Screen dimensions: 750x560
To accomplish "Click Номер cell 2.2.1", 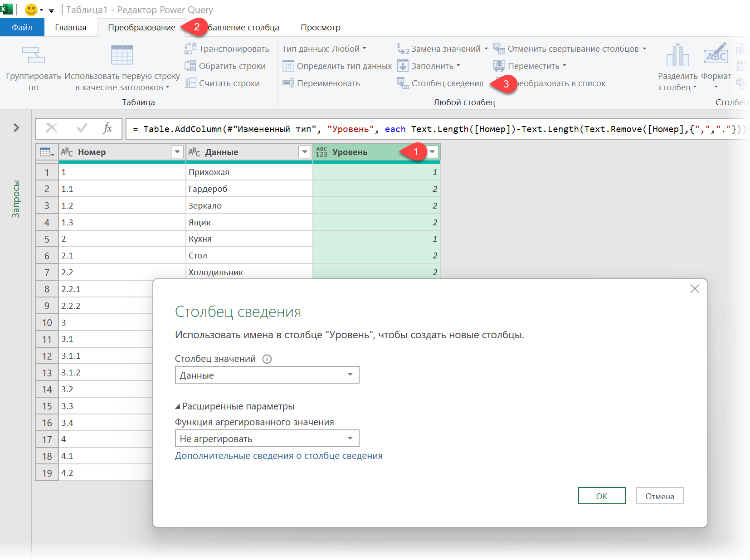I will (x=105, y=289).
